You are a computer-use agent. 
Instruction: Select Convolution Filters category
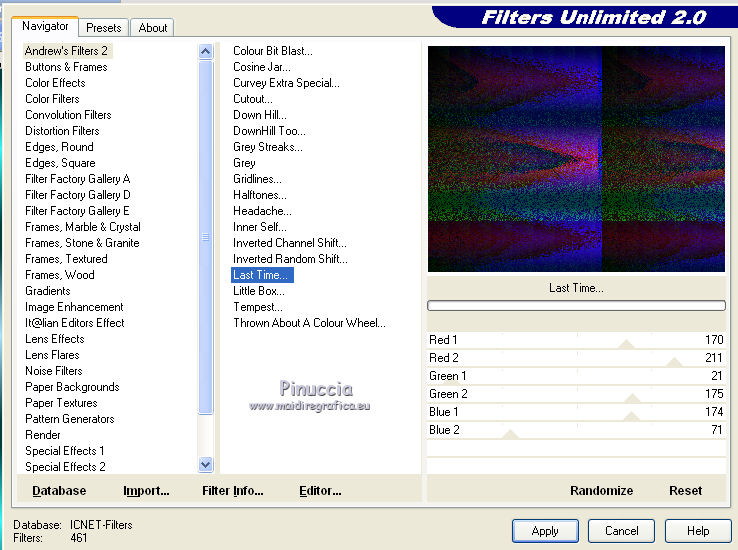[68, 115]
